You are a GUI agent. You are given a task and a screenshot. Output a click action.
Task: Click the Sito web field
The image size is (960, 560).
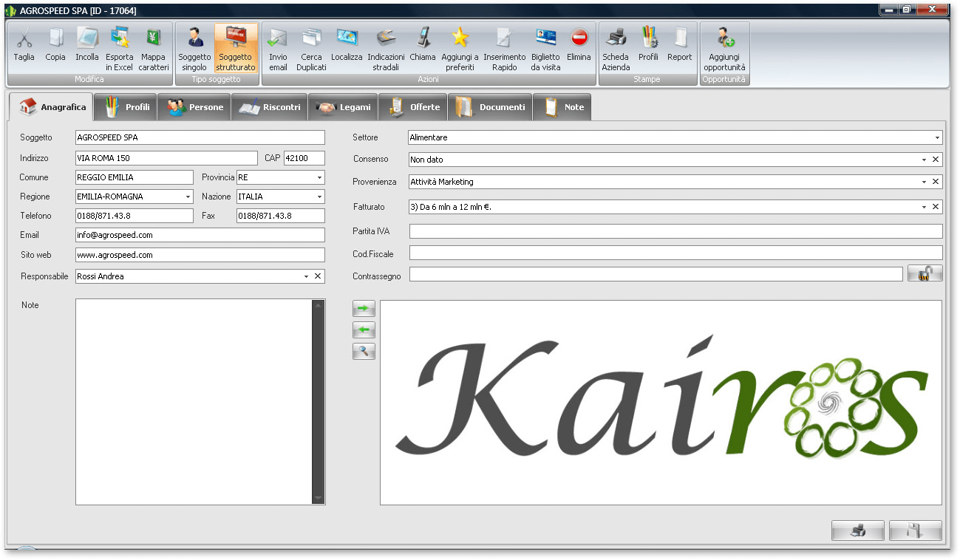point(200,255)
